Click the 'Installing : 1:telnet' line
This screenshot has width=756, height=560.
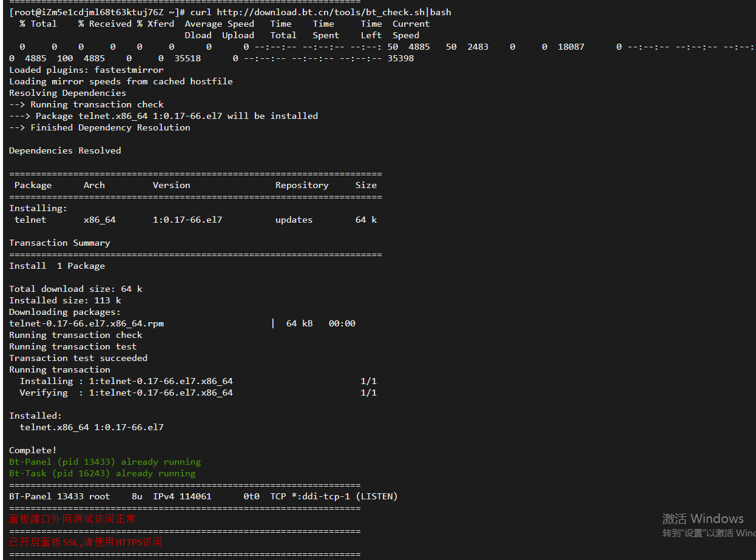(x=198, y=381)
